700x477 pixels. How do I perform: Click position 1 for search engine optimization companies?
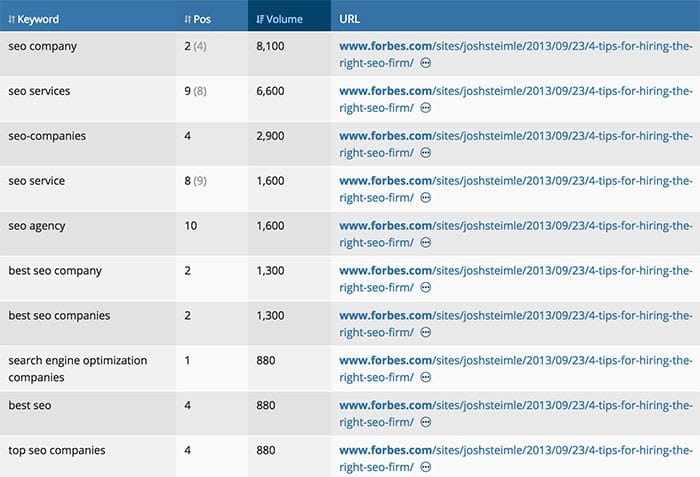[x=187, y=360]
